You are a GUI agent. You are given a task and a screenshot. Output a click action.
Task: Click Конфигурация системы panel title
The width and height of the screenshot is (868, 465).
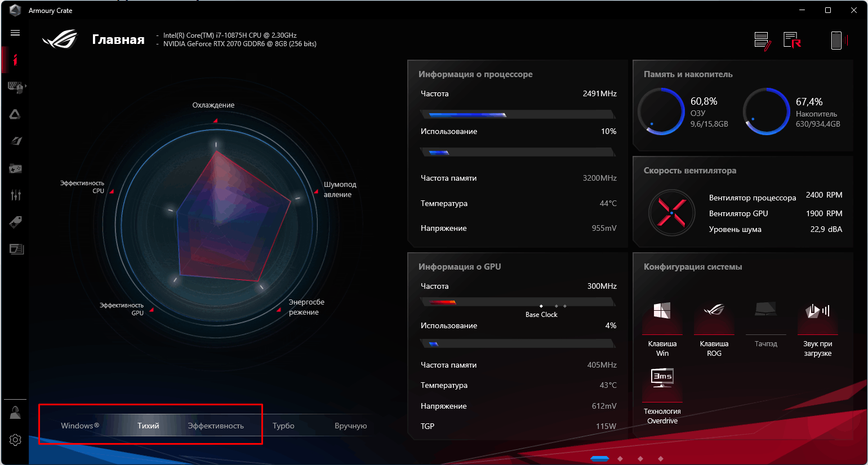click(x=693, y=267)
